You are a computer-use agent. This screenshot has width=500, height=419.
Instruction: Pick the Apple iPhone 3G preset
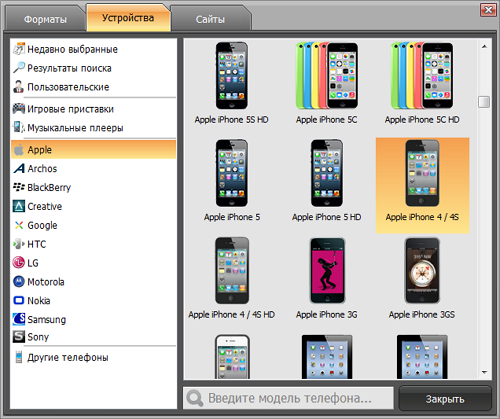coord(327,278)
